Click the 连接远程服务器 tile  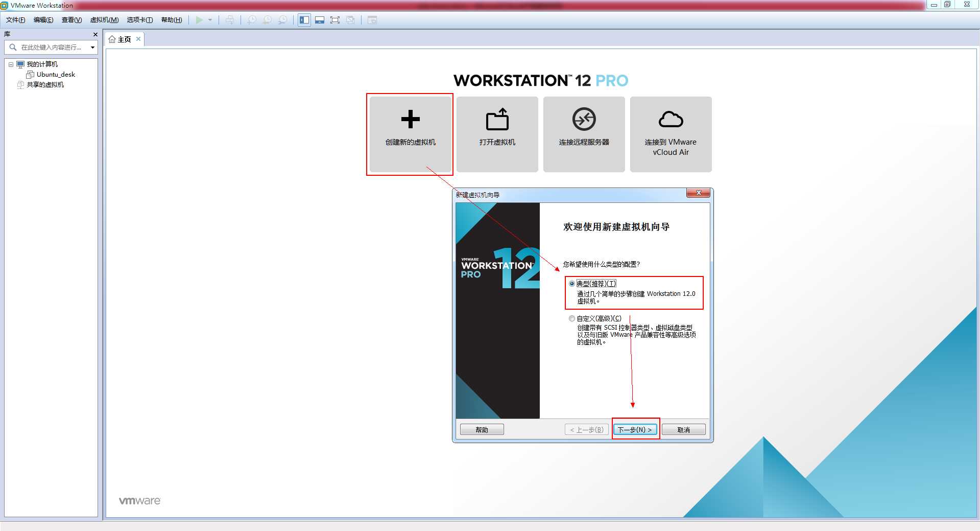584,134
